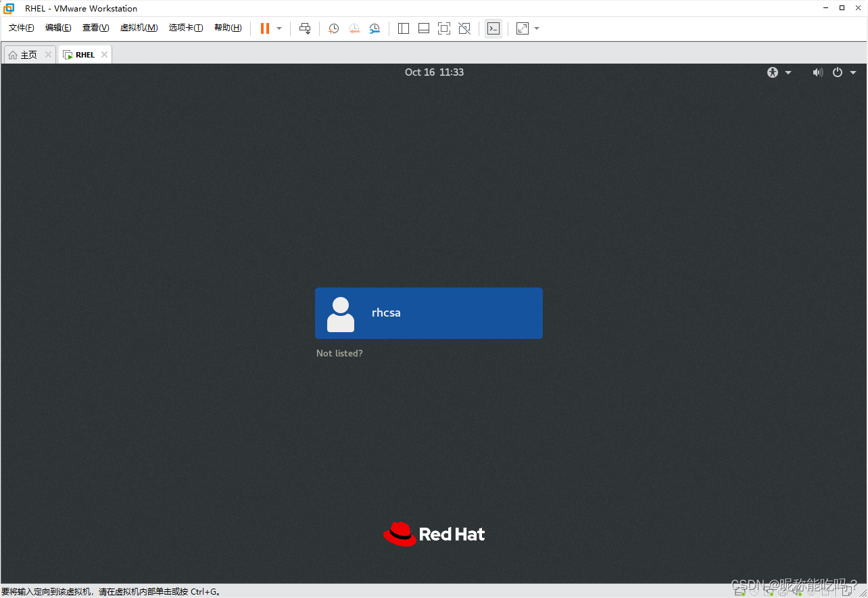Image resolution: width=868 pixels, height=598 pixels.
Task: Click the Not listed? link
Action: click(339, 353)
